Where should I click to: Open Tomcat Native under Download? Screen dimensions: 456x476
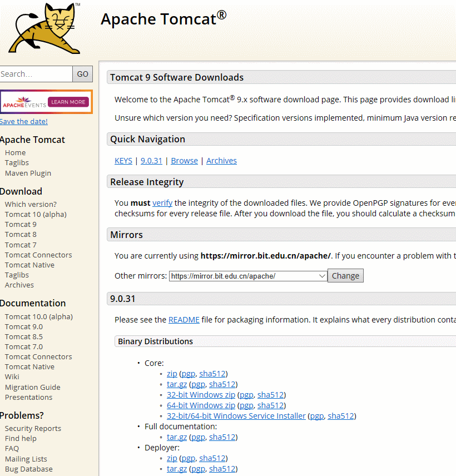tap(29, 265)
